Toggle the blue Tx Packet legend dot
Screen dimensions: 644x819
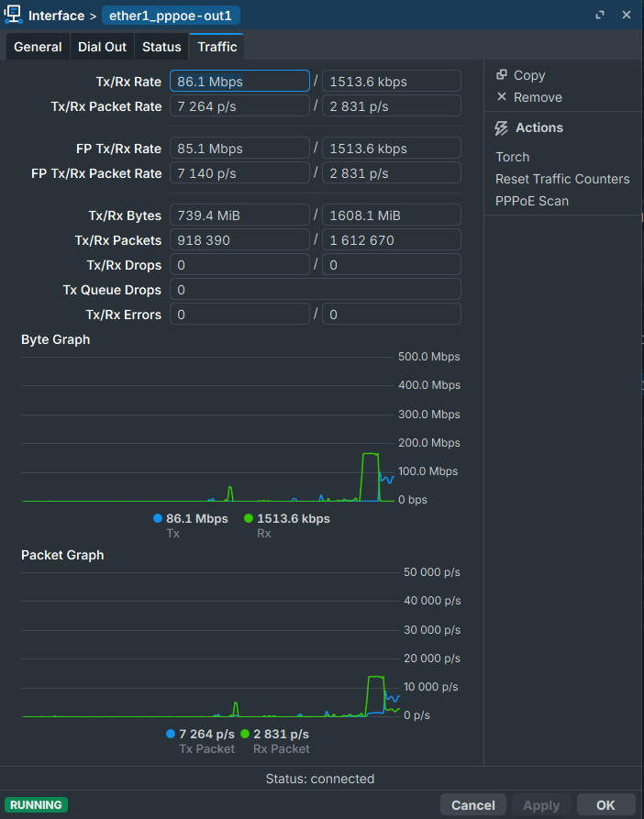click(x=171, y=734)
